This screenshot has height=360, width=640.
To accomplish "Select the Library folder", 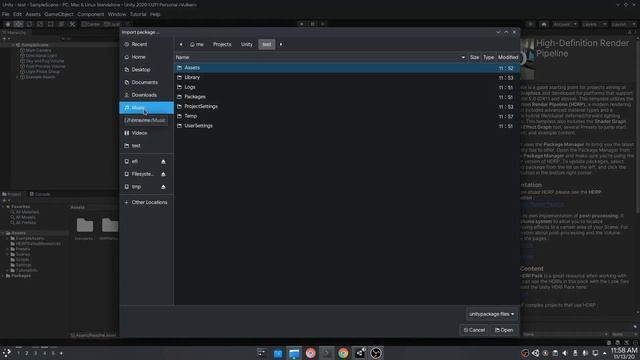I will pyautogui.click(x=347, y=78).
